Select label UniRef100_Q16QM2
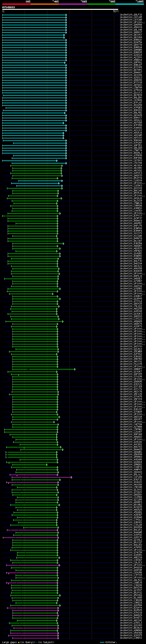This screenshot has height=644, width=146. pyautogui.click(x=131, y=253)
